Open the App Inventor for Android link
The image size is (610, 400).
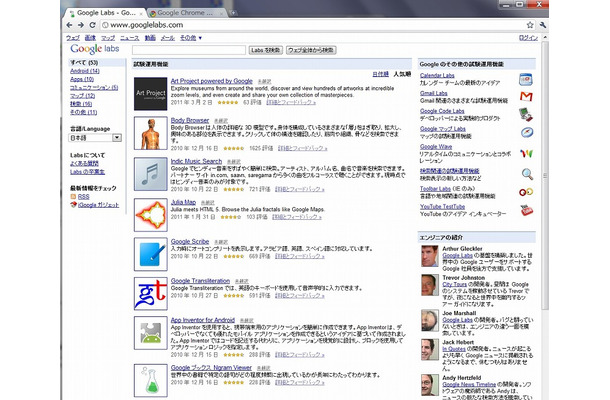(203, 320)
